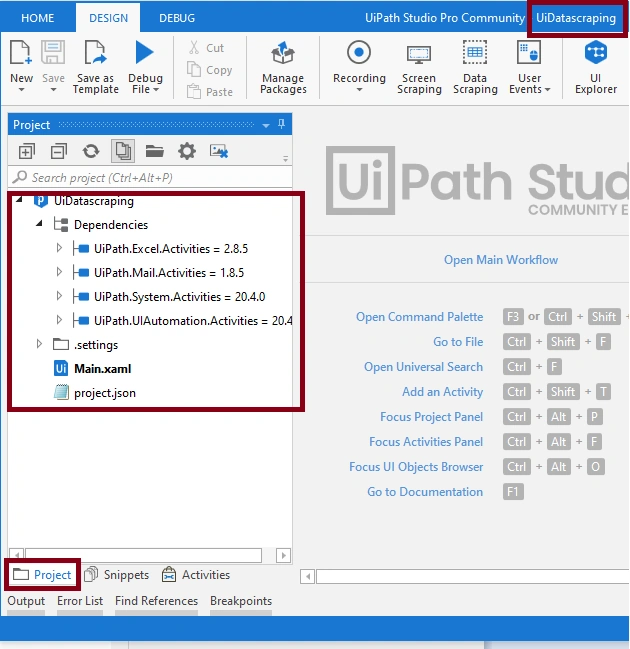
Task: Open User Events icon
Action: [x=529, y=53]
